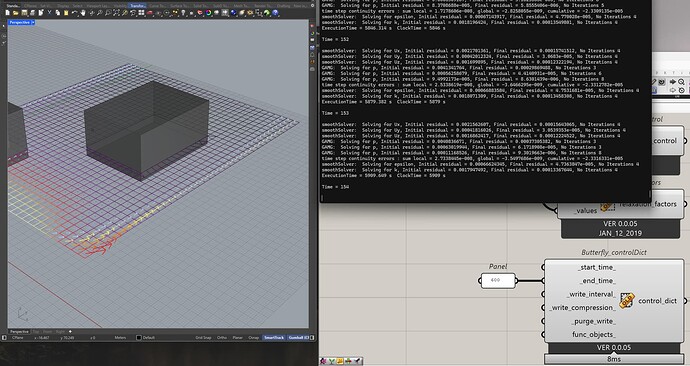Click the four-viewport layout icon
This screenshot has width=690, height=366.
point(141,13)
